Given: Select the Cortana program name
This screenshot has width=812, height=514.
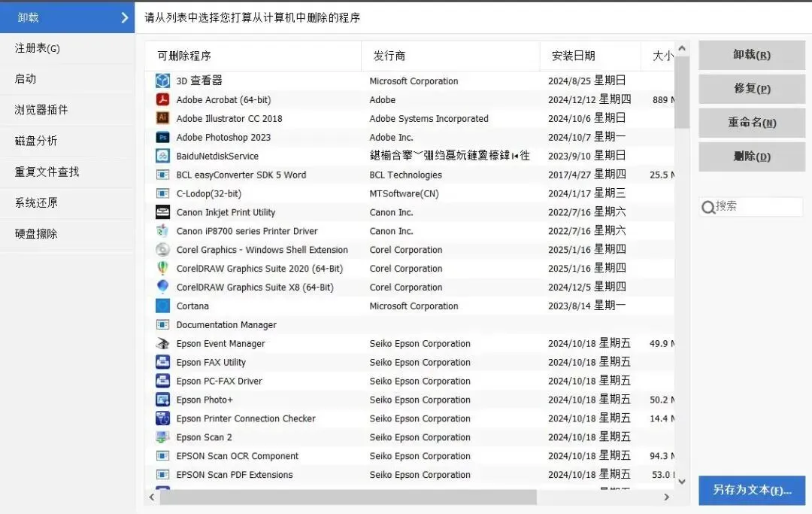Looking at the screenshot, I should point(192,306).
